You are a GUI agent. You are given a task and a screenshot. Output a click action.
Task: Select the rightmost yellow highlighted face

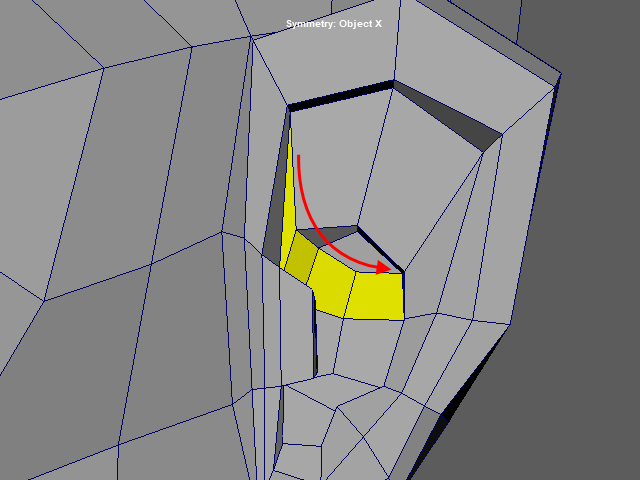380,295
